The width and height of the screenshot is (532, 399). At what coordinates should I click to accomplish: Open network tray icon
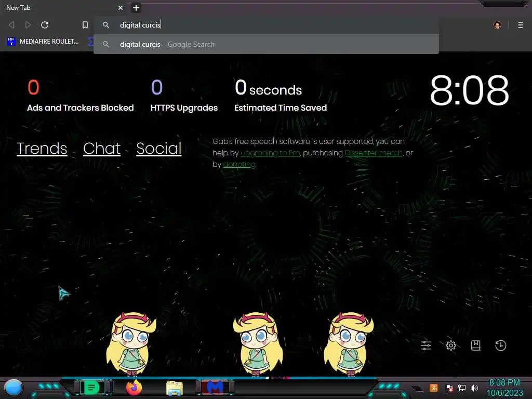[x=462, y=388]
